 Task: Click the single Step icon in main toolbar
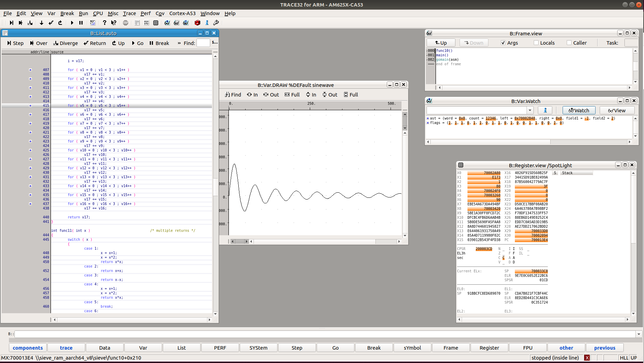point(11,23)
